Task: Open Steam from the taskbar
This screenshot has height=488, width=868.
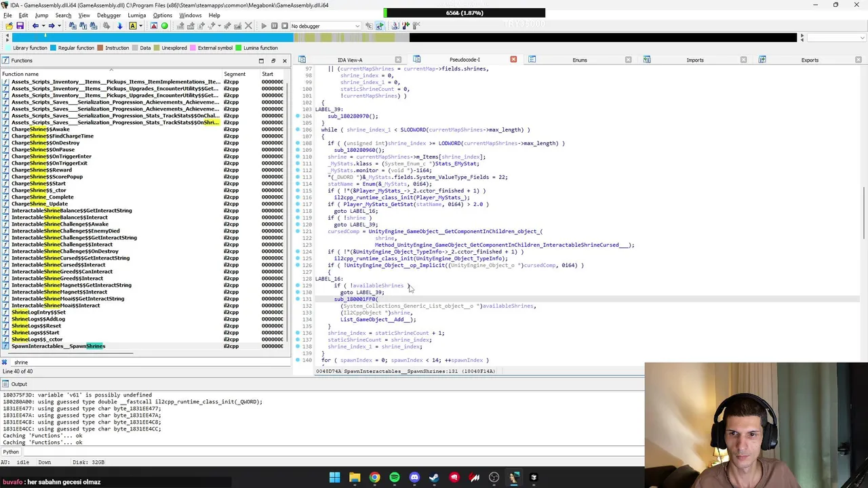Action: (x=434, y=478)
